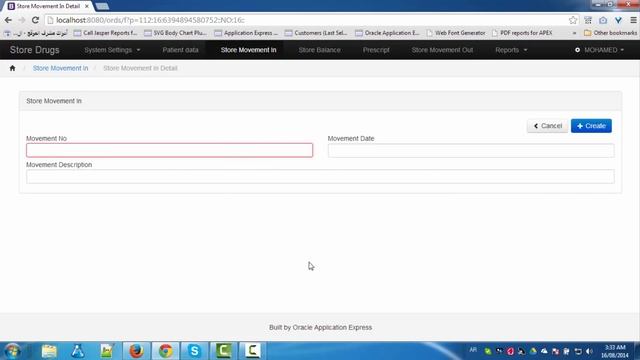Open Web Font Generator bookmark

tap(456, 33)
